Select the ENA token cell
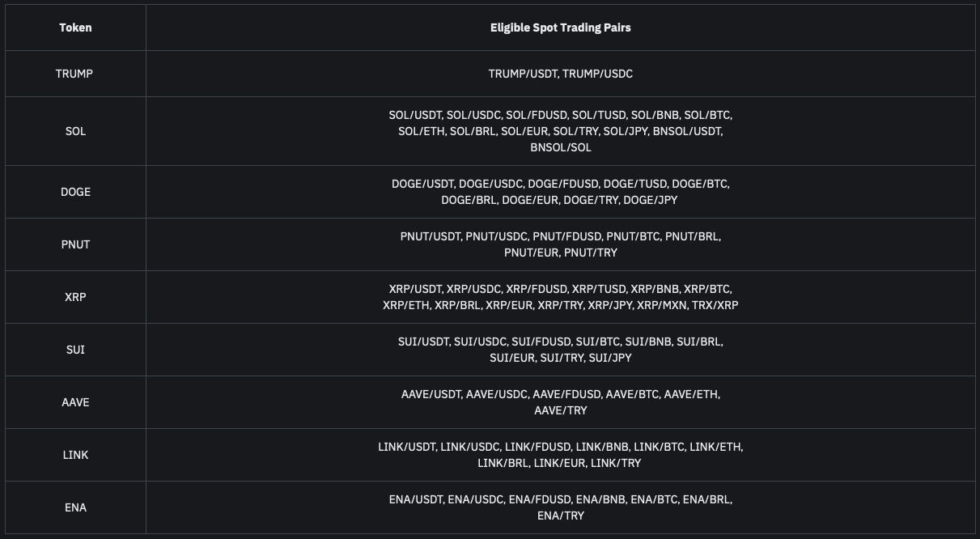The image size is (980, 539). 75,507
